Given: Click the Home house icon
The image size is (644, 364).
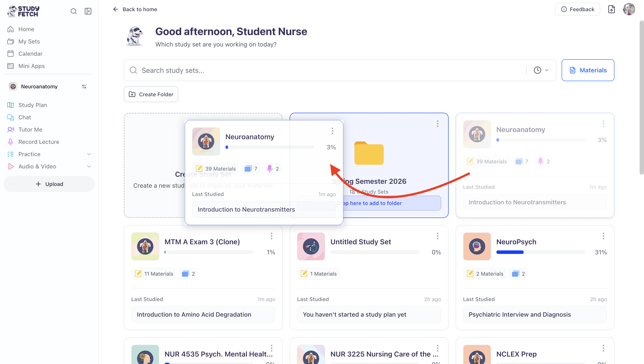Looking at the screenshot, I should pos(11,29).
